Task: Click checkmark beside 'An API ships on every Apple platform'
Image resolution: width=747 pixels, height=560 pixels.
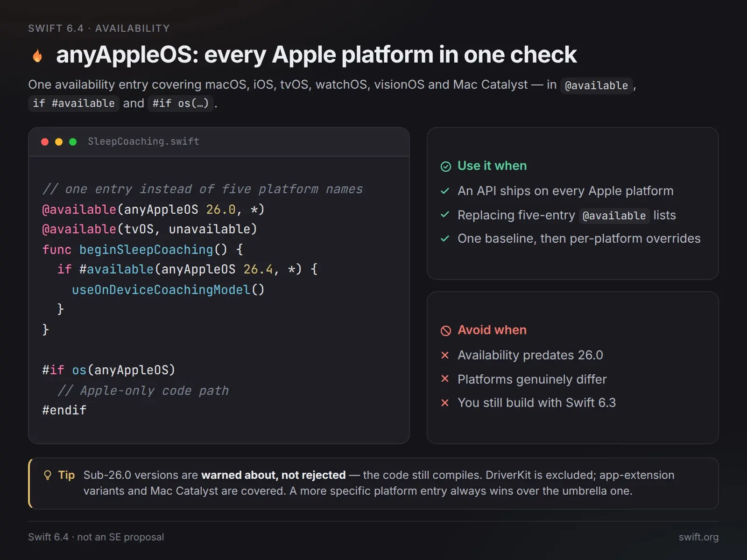Action: tap(445, 191)
